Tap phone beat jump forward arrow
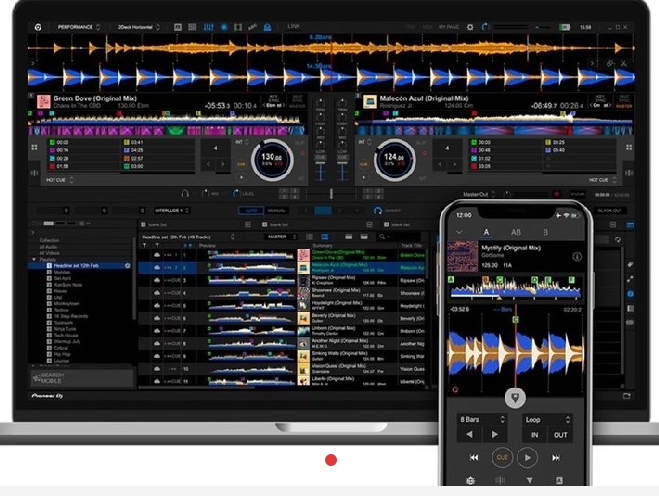The image size is (659, 496). (x=495, y=434)
